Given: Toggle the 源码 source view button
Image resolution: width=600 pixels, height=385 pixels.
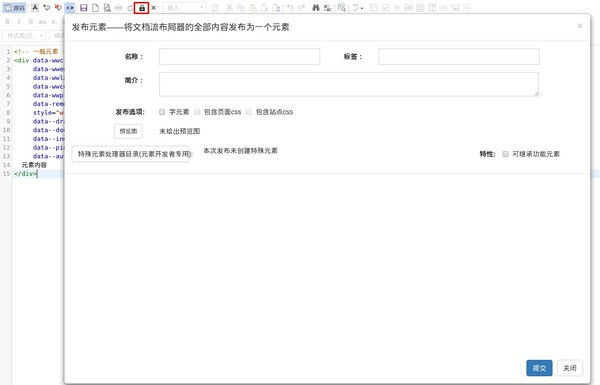Looking at the screenshot, I should point(14,8).
